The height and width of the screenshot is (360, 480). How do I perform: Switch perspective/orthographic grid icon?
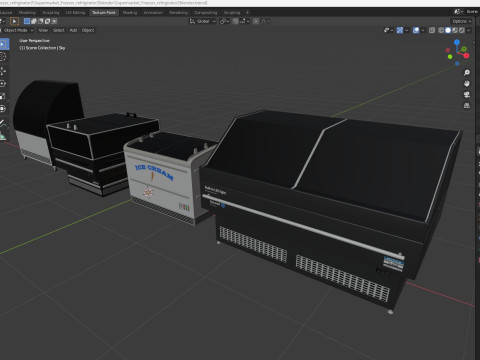click(x=467, y=106)
